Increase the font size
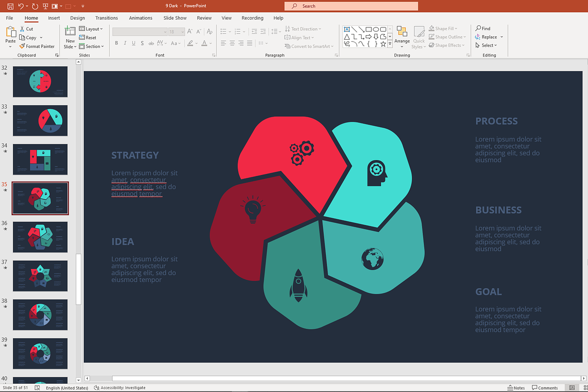588x392 pixels. (189, 31)
